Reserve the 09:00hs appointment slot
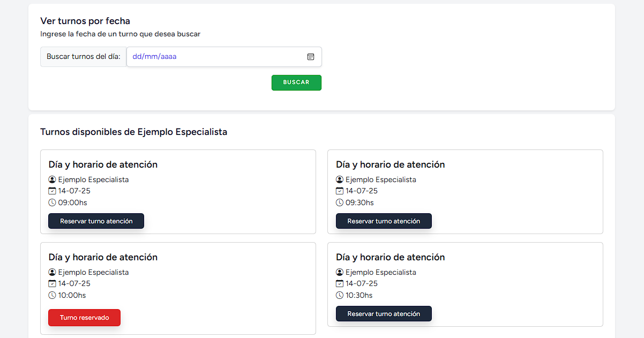This screenshot has height=338, width=644. tap(96, 221)
